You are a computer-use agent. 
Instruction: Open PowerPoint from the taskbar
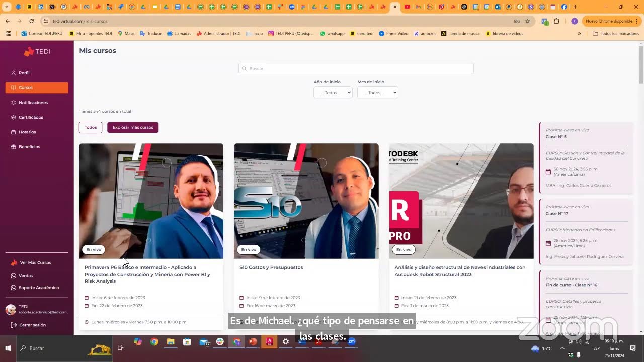coord(253,342)
